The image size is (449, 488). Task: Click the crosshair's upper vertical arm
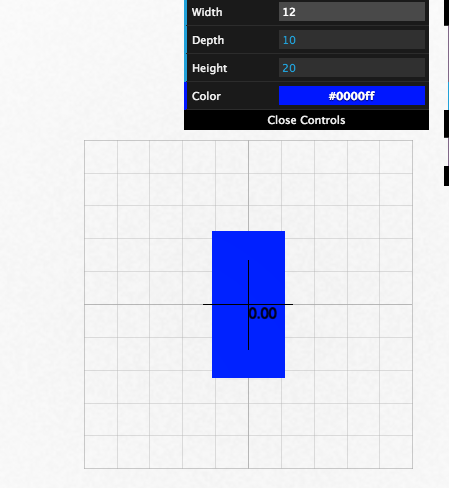[248, 282]
